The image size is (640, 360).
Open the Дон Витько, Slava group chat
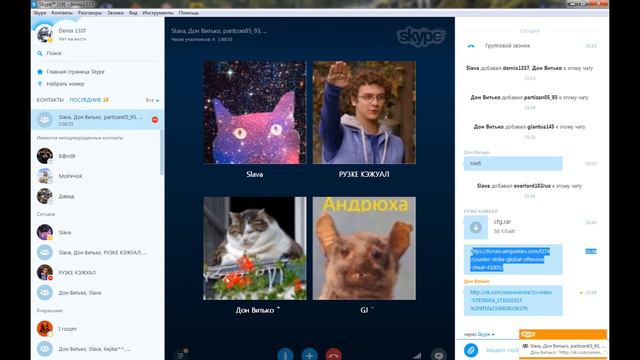97,293
